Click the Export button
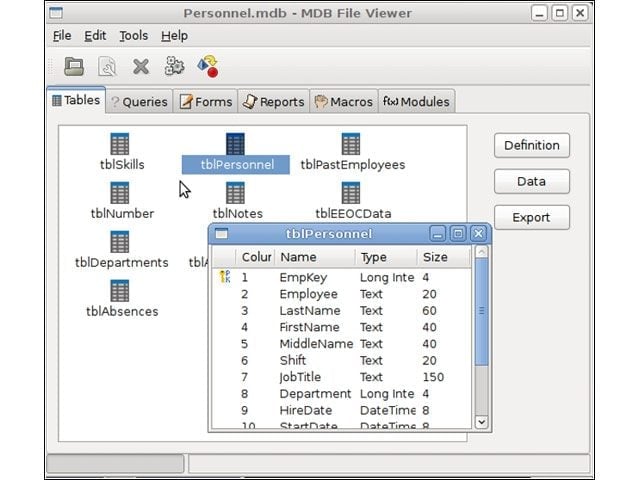This screenshot has height=480, width=640. [531, 217]
